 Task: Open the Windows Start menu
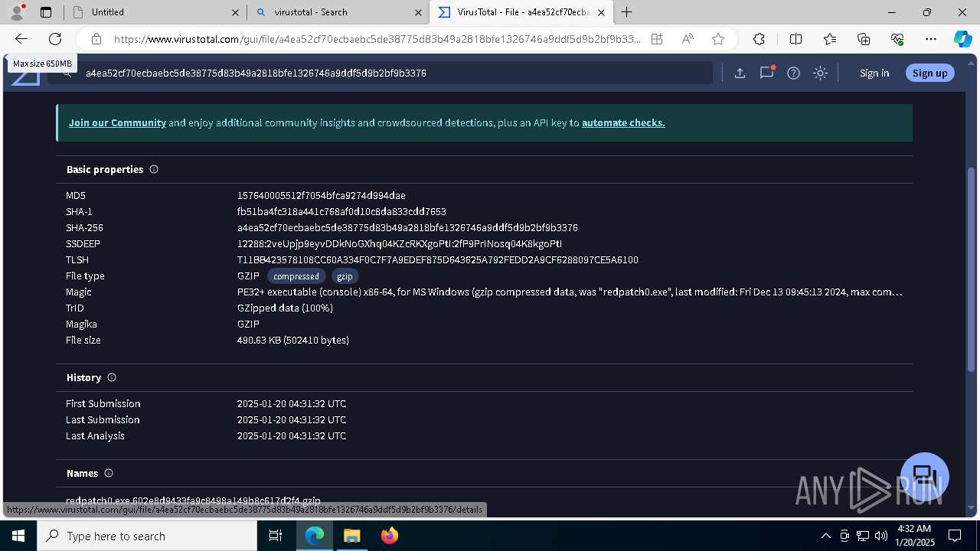pos(18,536)
